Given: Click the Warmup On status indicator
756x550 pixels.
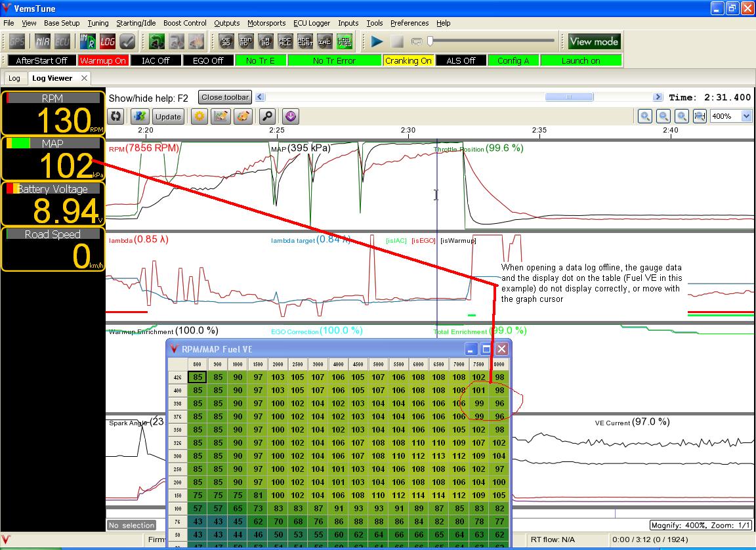Looking at the screenshot, I should (102, 60).
